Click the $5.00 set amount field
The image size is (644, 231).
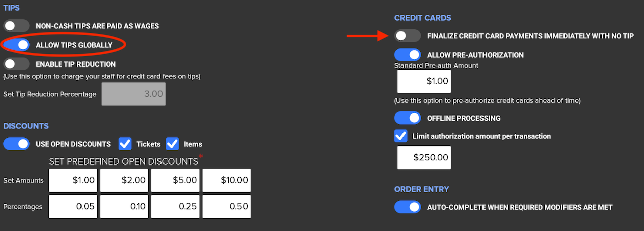pos(176,180)
